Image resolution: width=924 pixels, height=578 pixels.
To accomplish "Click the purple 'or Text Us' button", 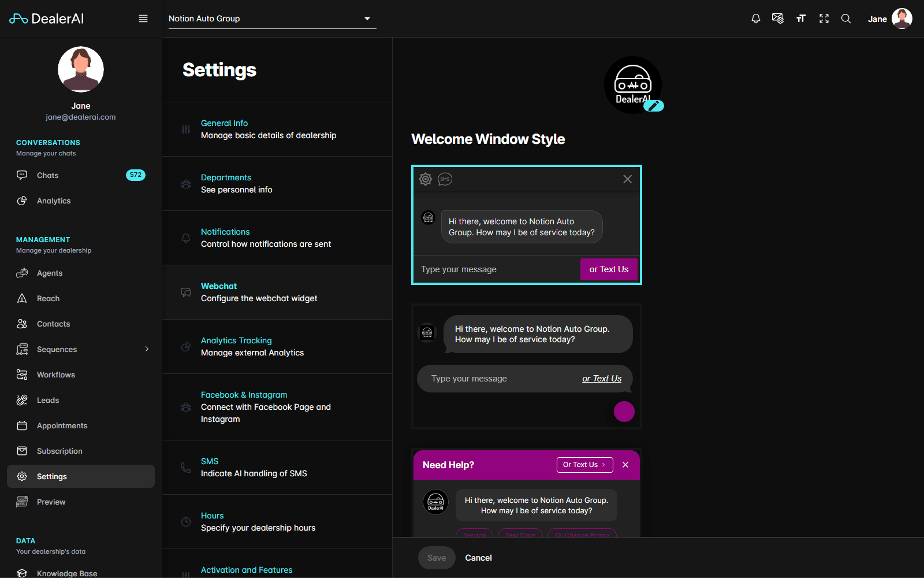I will [609, 269].
